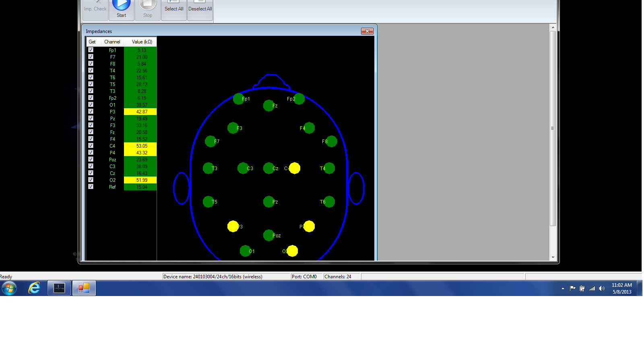Click the yellow C4 electrode on head map
Viewport: 644px width, 362px height.
coord(295,168)
